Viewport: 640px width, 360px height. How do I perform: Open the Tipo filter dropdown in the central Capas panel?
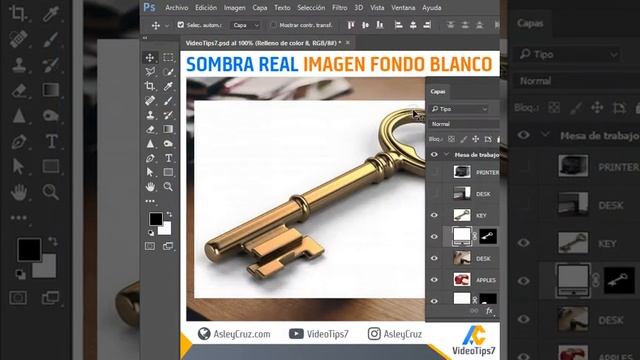(460, 109)
